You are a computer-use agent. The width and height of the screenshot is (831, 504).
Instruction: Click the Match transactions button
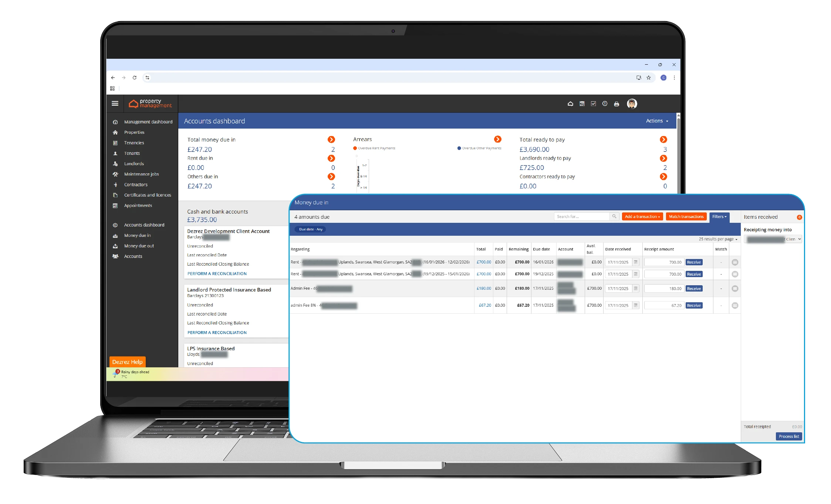coord(686,217)
